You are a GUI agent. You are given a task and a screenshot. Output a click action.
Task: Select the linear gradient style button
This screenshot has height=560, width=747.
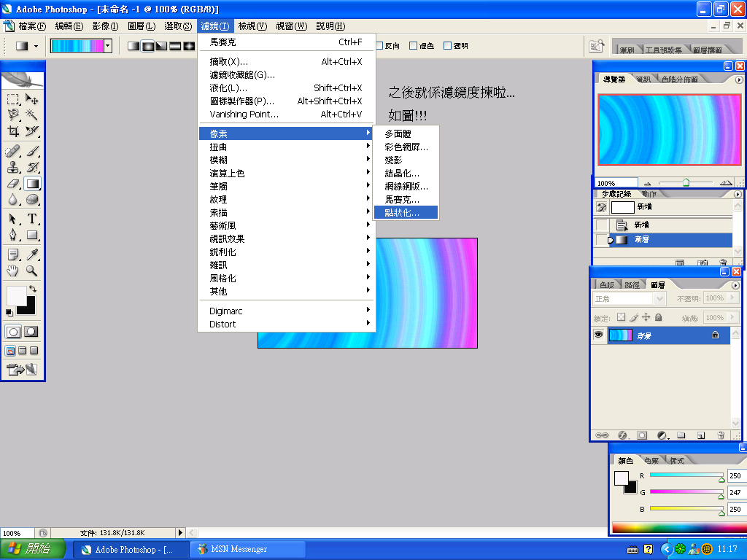(x=134, y=46)
